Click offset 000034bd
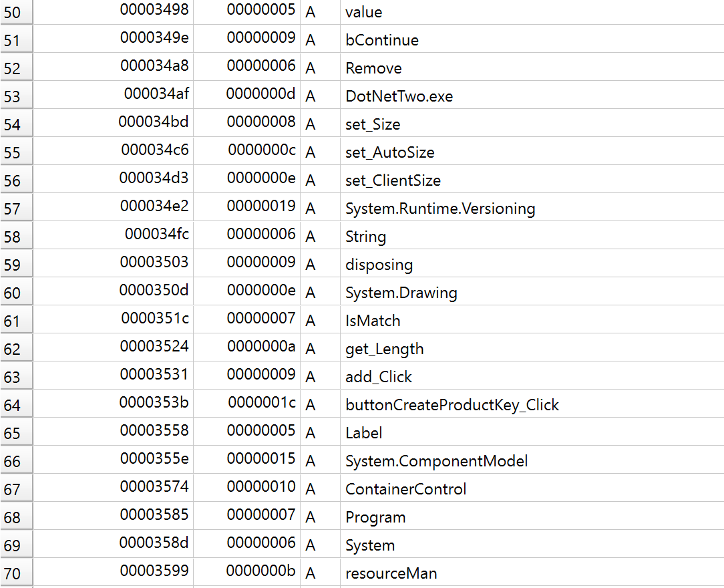This screenshot has height=588, width=724. coord(154,122)
